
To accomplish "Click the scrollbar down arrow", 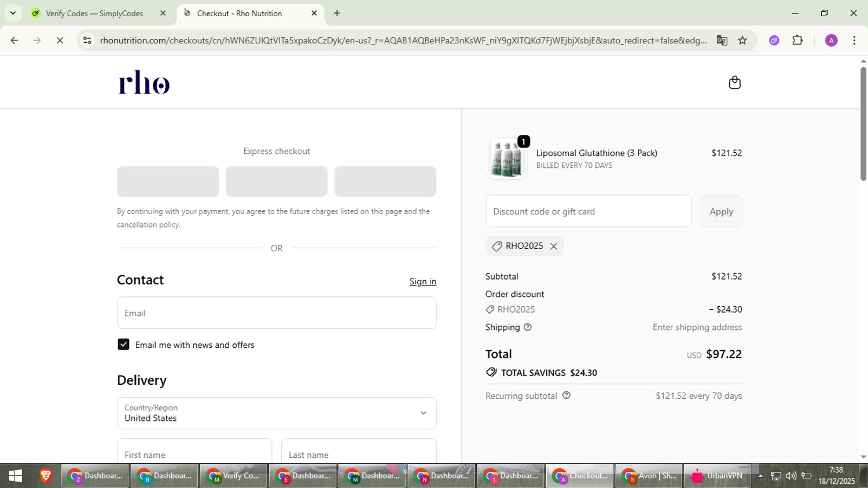I will pos(863,457).
